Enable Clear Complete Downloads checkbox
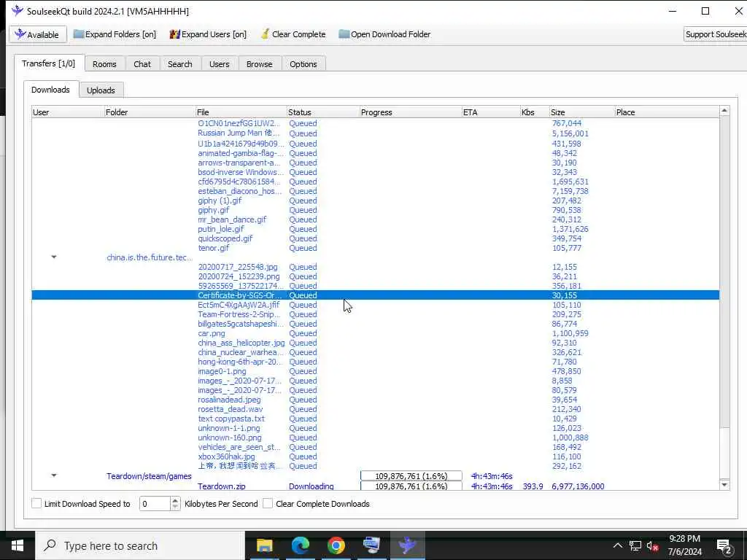Image resolution: width=747 pixels, height=560 pixels. point(268,503)
